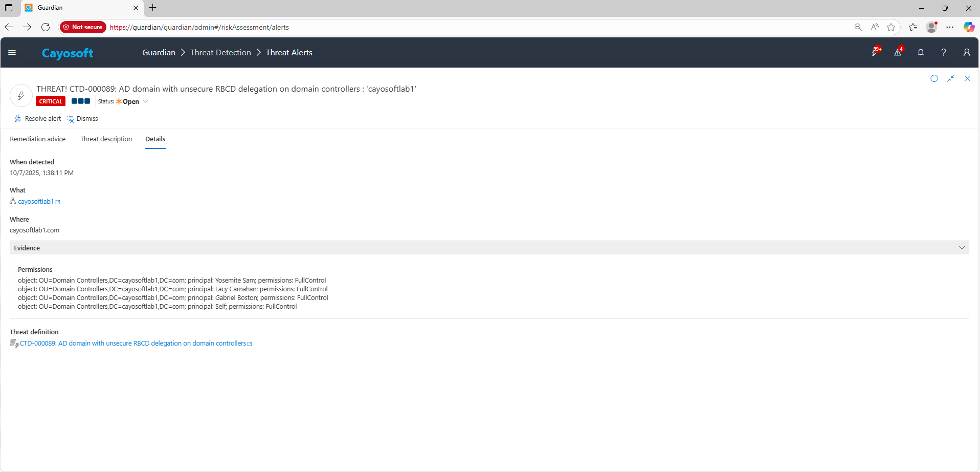Go to Threat Detection in breadcrumb
Image resolution: width=980 pixels, height=472 pixels.
tap(220, 53)
